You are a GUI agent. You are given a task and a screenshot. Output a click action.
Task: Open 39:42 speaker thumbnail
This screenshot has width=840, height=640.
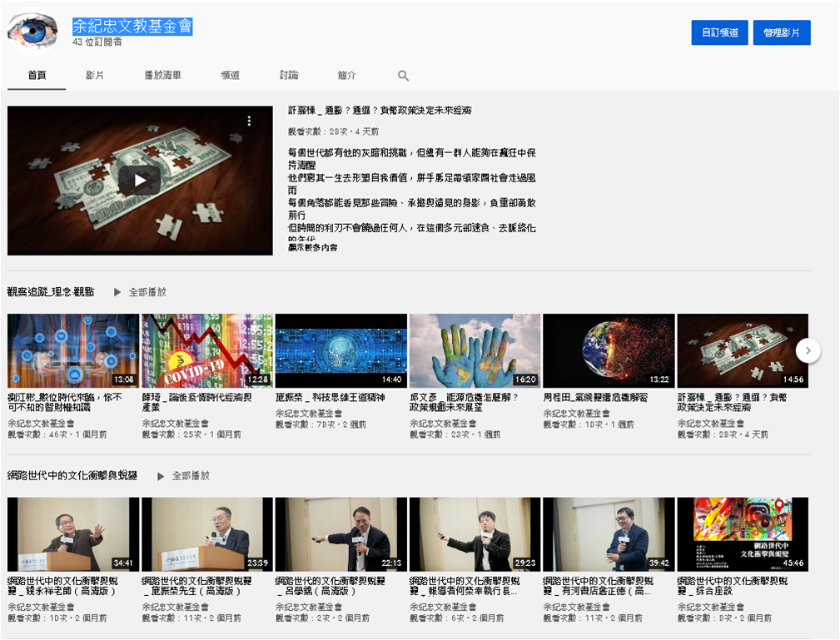click(x=609, y=534)
